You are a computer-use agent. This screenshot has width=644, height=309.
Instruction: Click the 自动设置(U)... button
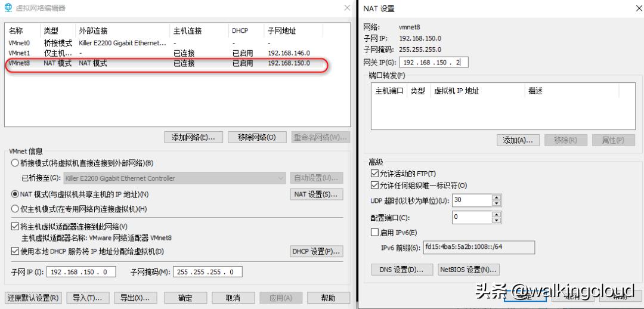(316, 178)
